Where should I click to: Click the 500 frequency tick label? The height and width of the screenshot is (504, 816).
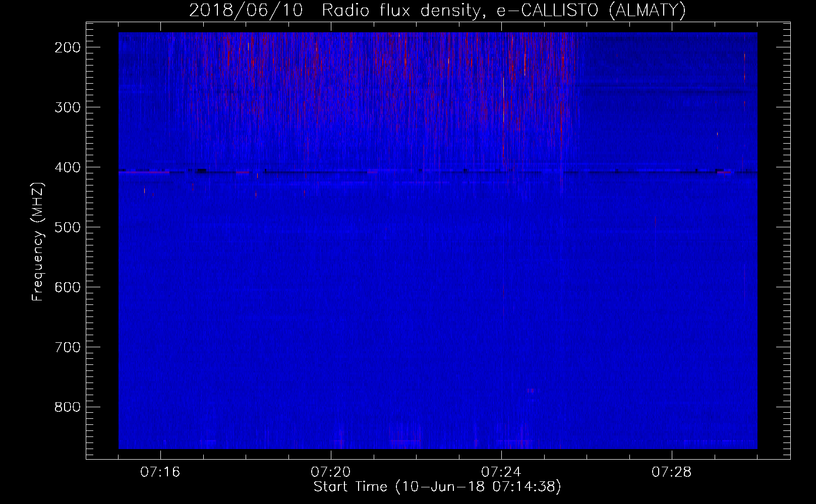coord(67,227)
